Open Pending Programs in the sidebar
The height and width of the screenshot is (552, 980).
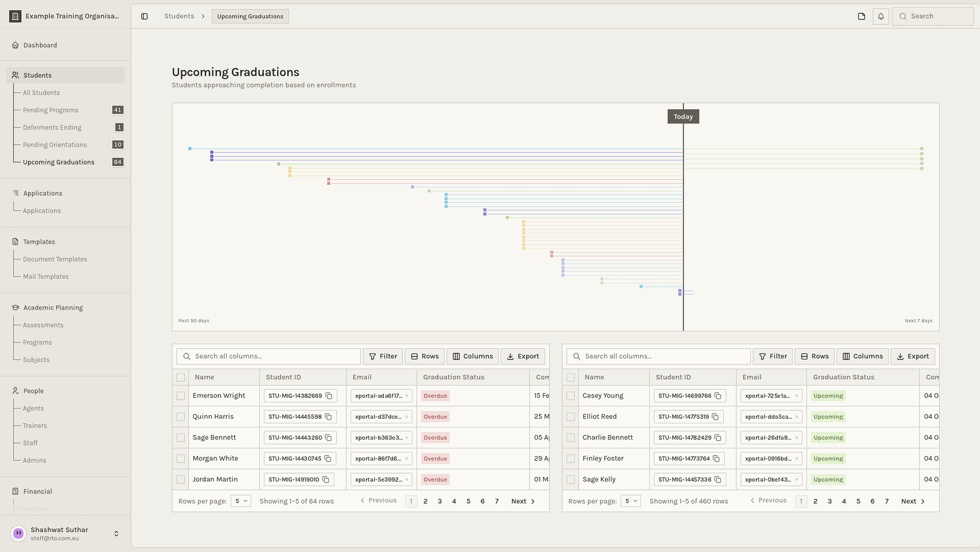click(x=51, y=110)
